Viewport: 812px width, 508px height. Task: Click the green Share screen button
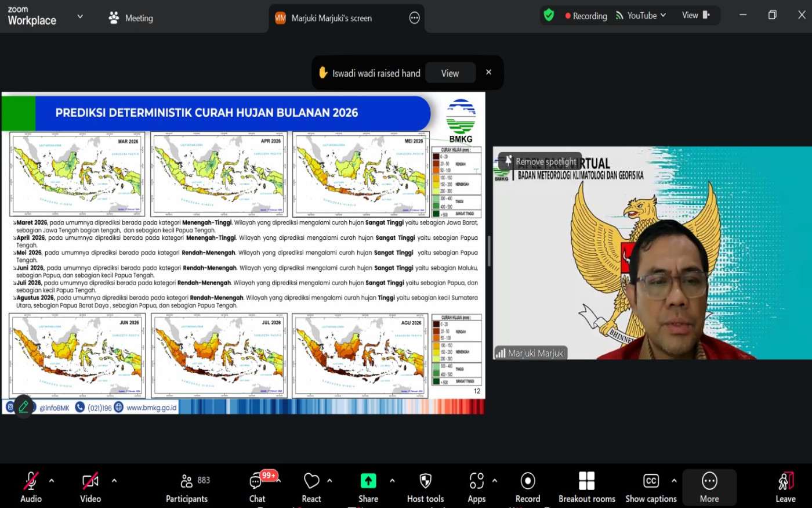pos(368,487)
